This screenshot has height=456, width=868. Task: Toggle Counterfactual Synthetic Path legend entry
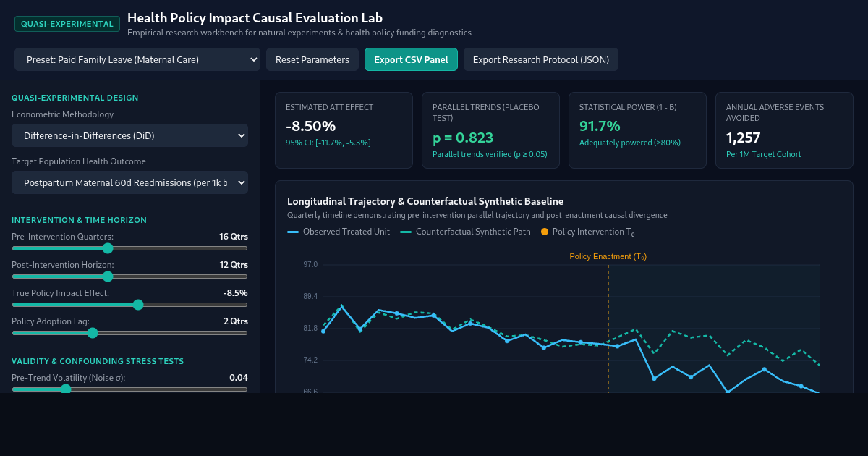coord(465,232)
